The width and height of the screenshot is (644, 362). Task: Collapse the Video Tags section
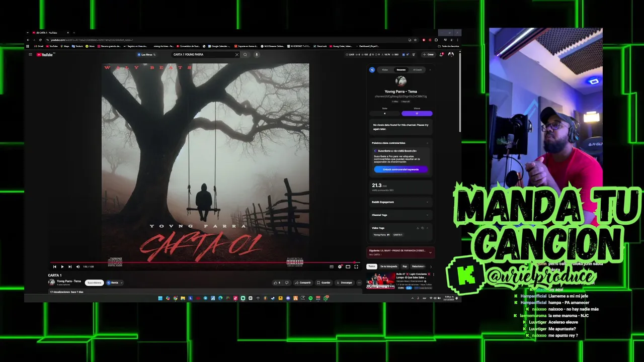coord(427,228)
